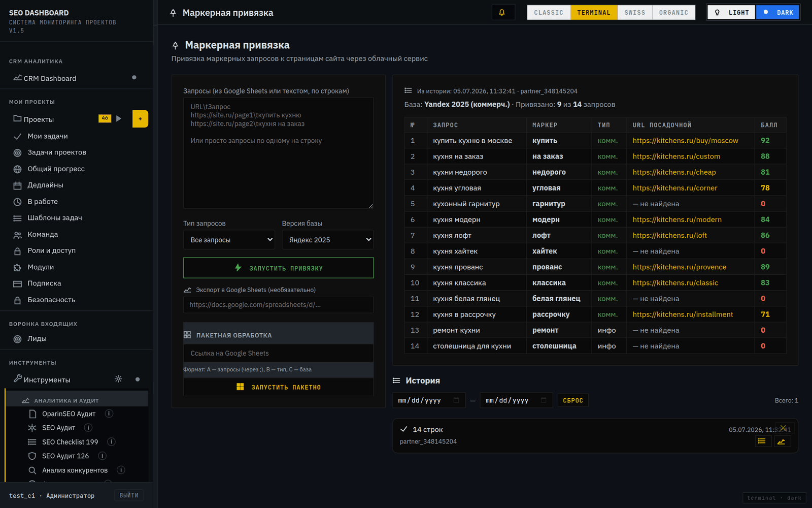Expand Проекты in sidebar
Viewport: 812px width, 508px height.
pyautogui.click(x=39, y=119)
